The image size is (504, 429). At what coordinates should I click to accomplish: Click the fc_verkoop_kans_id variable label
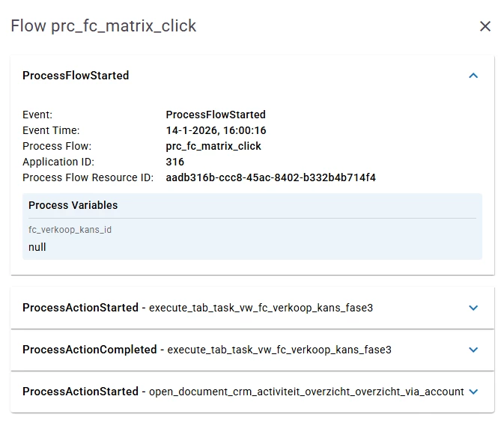(x=70, y=230)
